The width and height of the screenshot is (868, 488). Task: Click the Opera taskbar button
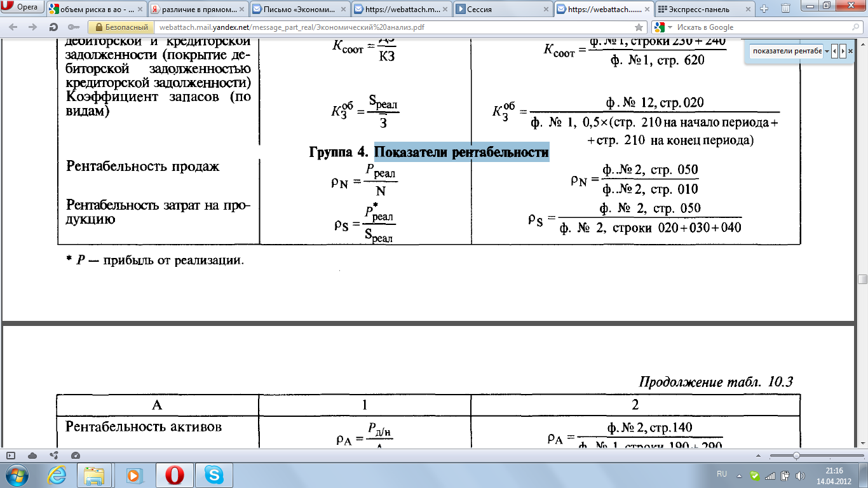175,475
